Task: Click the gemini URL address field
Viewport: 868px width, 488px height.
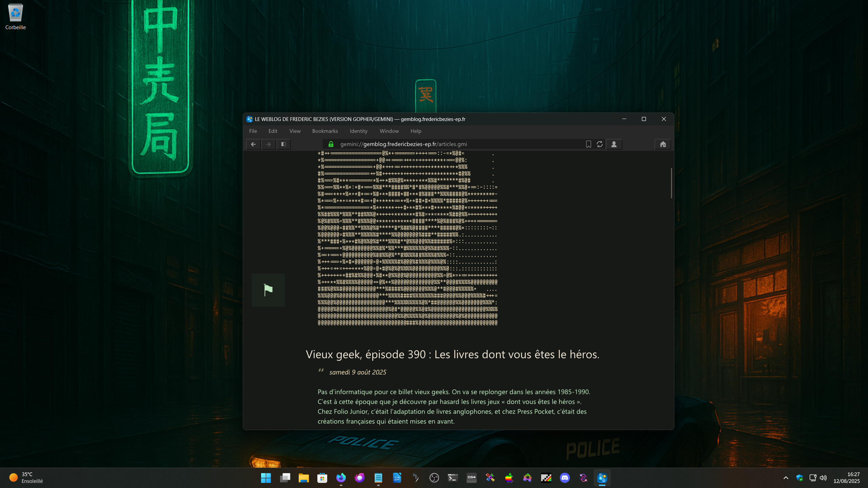Action: point(403,144)
